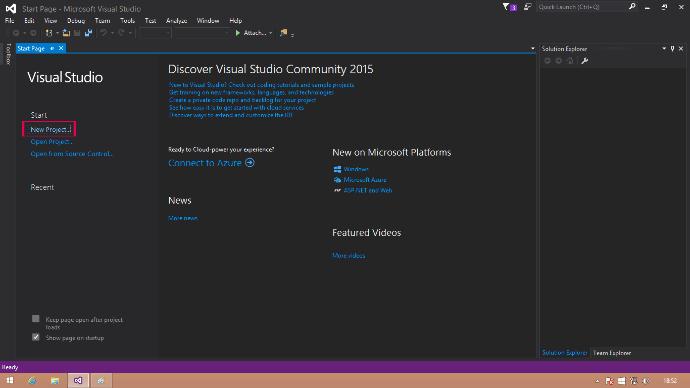Viewport: 690px width, 388px height.
Task: Open File Explorer from taskbar
Action: click(55, 381)
